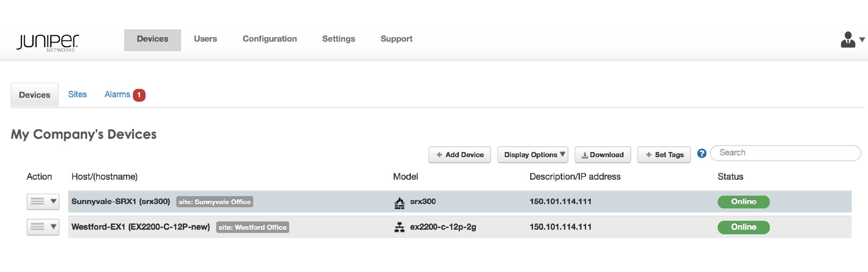Select the Sunnyvale-SRX1 (srx300) hostname
Image resolution: width=868 pixels, height=272 pixels.
[121, 201]
